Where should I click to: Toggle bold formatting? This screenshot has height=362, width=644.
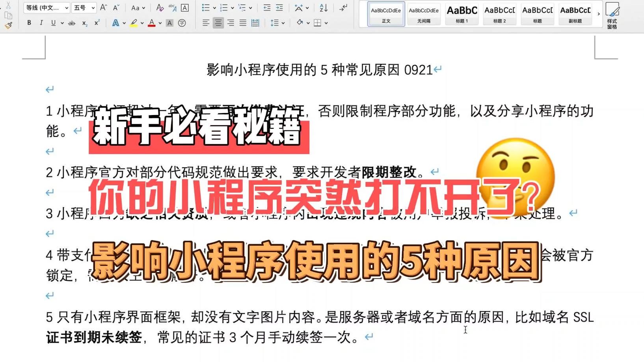(29, 23)
